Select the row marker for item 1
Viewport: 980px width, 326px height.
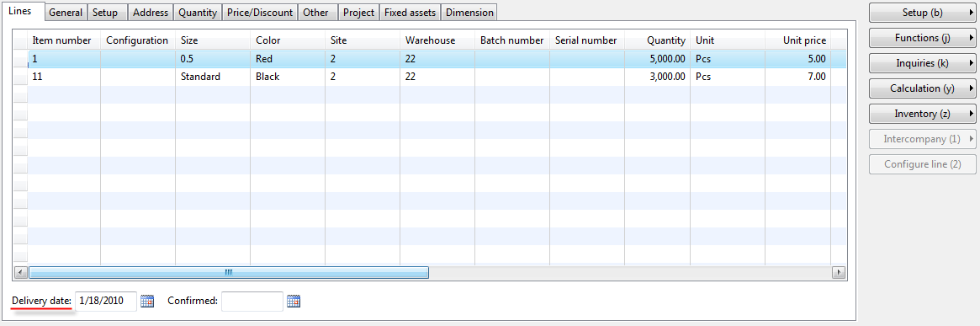pyautogui.click(x=21, y=59)
